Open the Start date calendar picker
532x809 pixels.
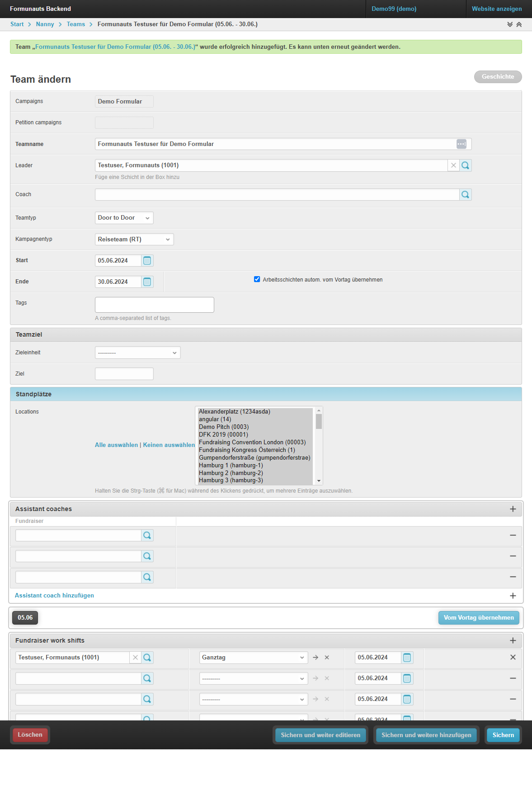(147, 261)
